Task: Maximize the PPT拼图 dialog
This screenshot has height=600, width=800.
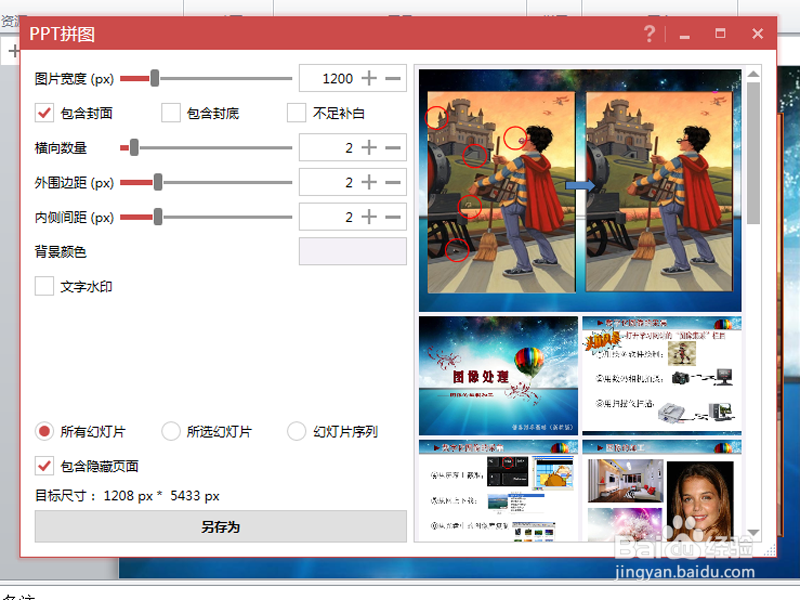Action: [720, 34]
